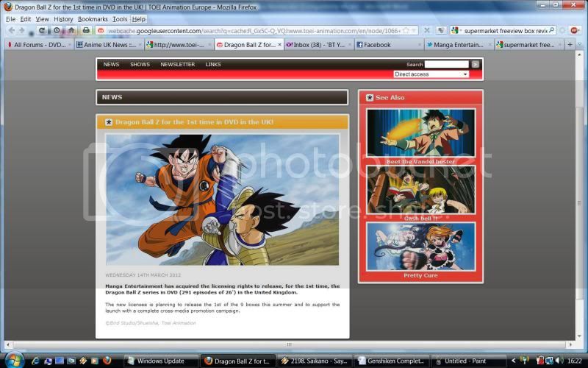The height and width of the screenshot is (368, 588).
Task: Switch to Inbox (38) mail tab
Action: (319, 45)
